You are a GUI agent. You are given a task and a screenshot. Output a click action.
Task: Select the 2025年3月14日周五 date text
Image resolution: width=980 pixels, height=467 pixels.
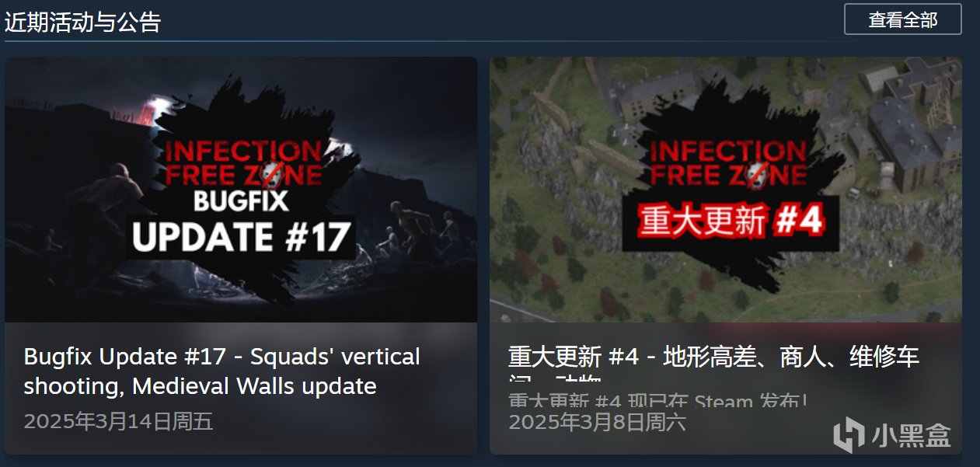(119, 422)
